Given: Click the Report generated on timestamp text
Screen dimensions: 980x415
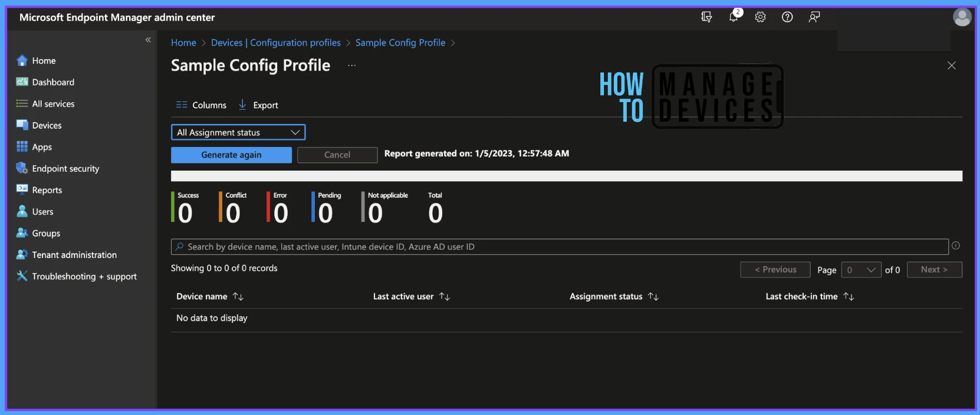Looking at the screenshot, I should 476,153.
